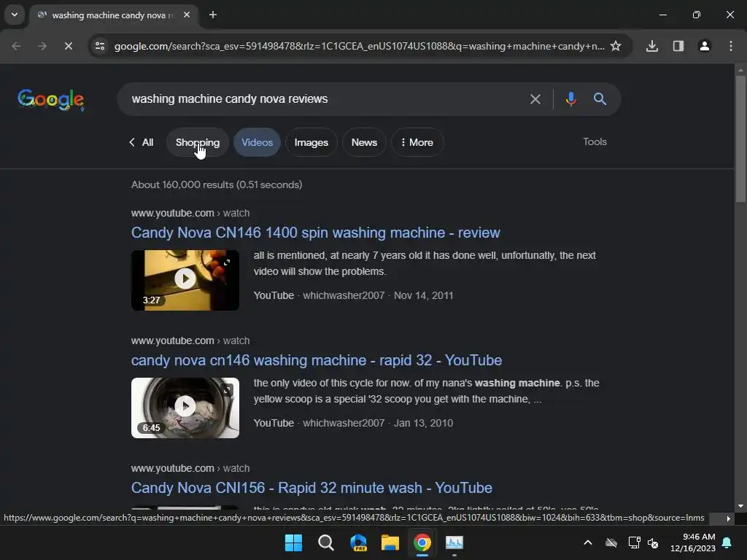Screen dimensions: 747x560
Task: Open site information icon in address bar
Action: 100,46
